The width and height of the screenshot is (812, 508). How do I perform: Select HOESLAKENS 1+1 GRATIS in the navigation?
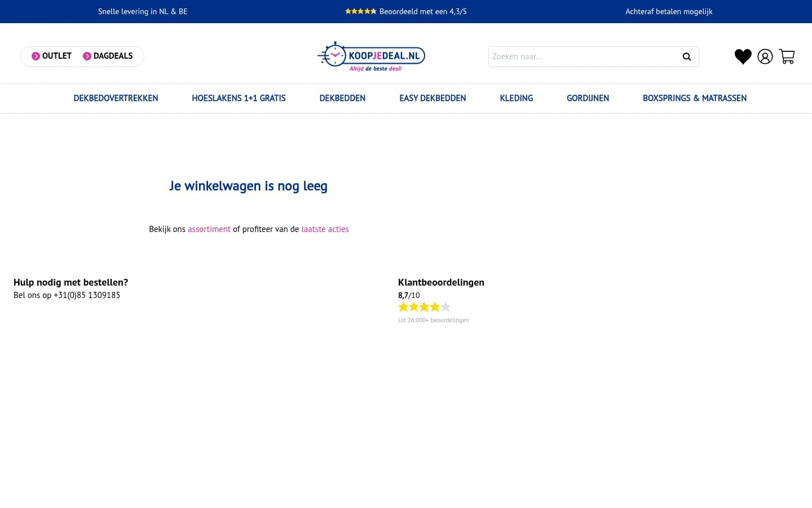tap(239, 98)
